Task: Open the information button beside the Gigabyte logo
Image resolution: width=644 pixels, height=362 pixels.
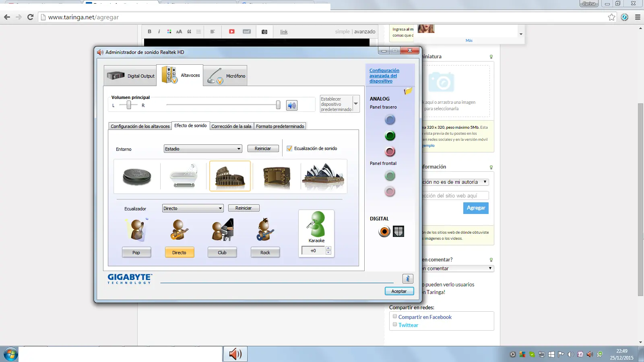Action: click(x=408, y=279)
